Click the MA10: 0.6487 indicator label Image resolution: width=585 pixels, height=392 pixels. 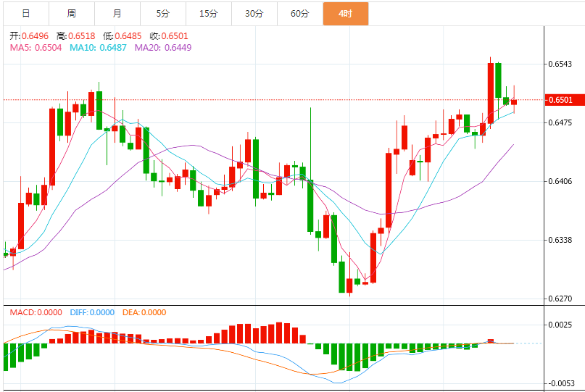(x=98, y=48)
